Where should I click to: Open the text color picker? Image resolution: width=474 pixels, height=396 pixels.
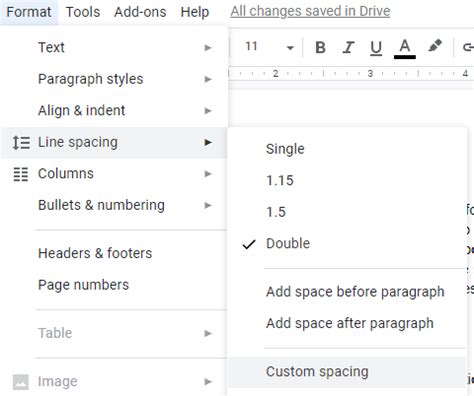405,48
